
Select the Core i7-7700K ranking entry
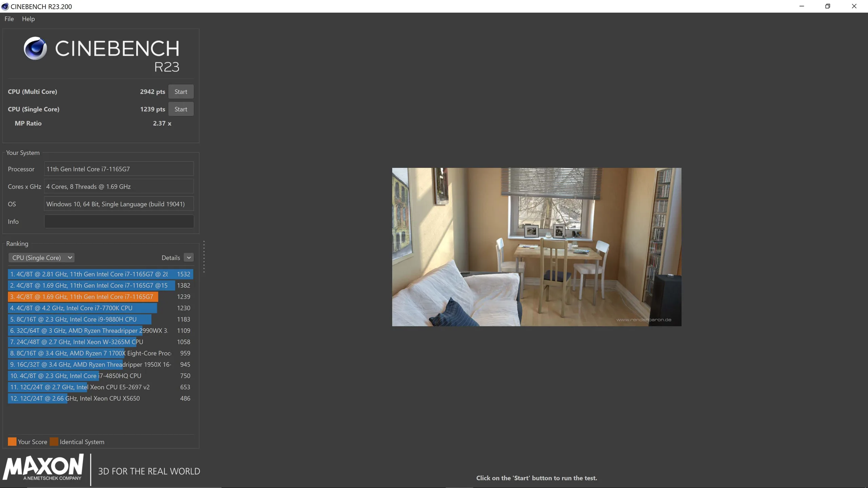click(101, 308)
